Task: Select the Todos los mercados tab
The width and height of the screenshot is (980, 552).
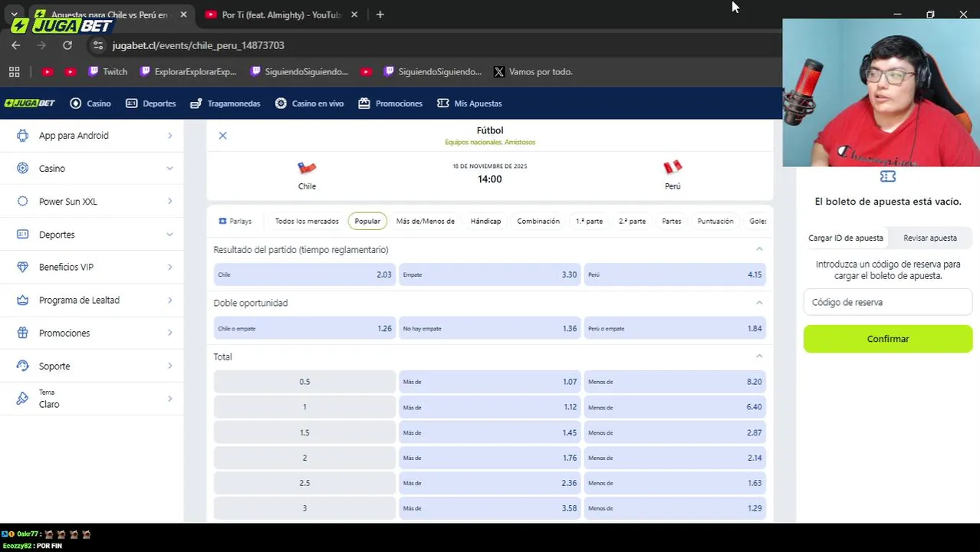Action: (x=307, y=221)
